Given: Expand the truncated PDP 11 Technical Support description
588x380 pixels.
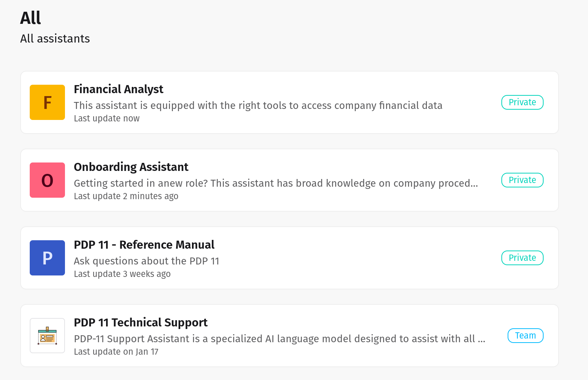Looking at the screenshot, I should (279, 339).
